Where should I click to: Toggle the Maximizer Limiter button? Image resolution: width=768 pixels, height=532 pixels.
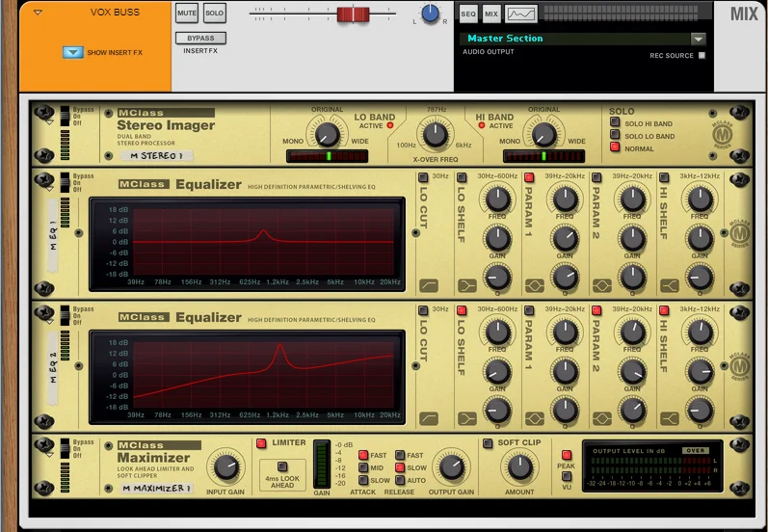tap(261, 443)
